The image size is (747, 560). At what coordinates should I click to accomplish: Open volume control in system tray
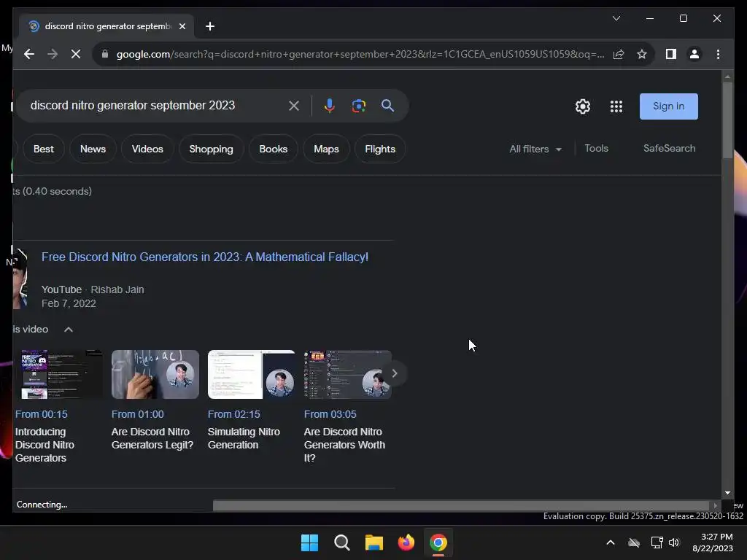(674, 542)
